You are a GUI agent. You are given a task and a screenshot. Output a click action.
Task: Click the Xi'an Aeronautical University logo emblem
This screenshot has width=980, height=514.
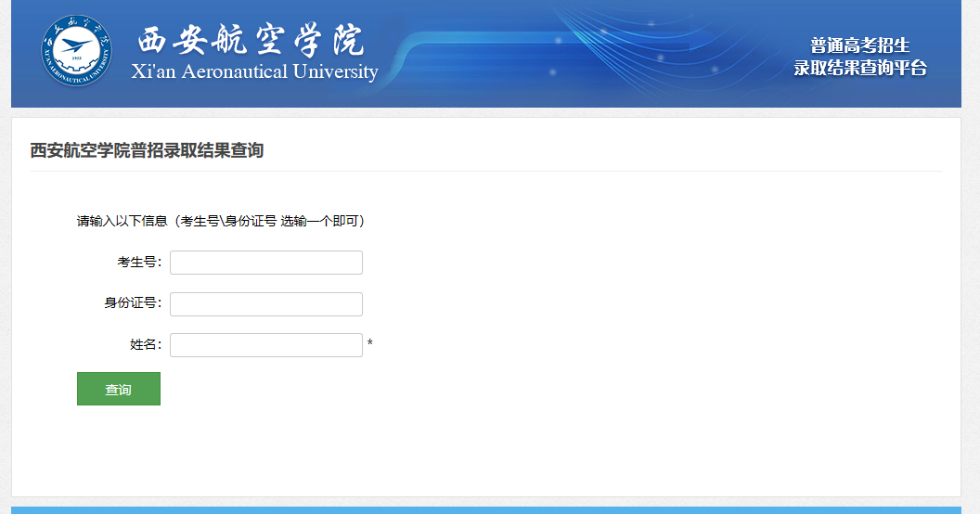coord(76,51)
